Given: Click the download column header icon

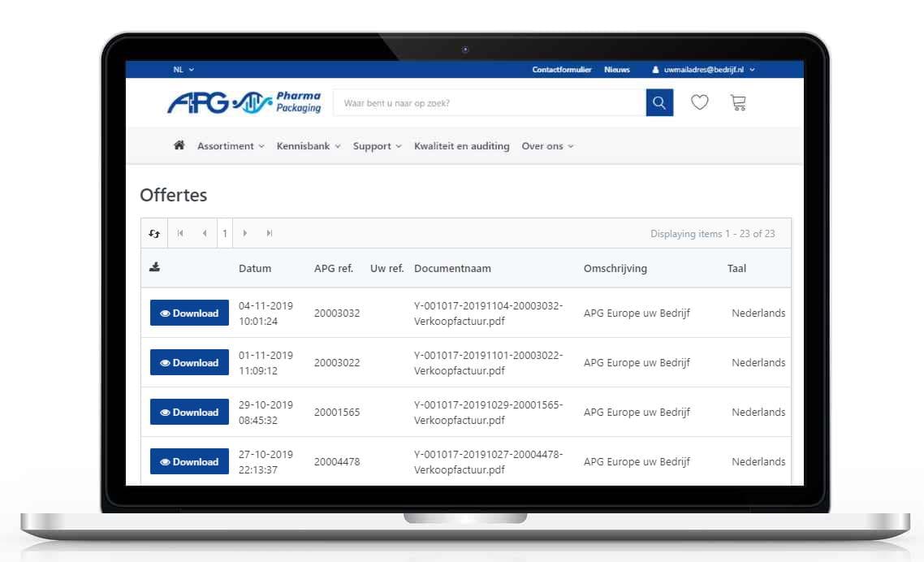Looking at the screenshot, I should (x=155, y=268).
